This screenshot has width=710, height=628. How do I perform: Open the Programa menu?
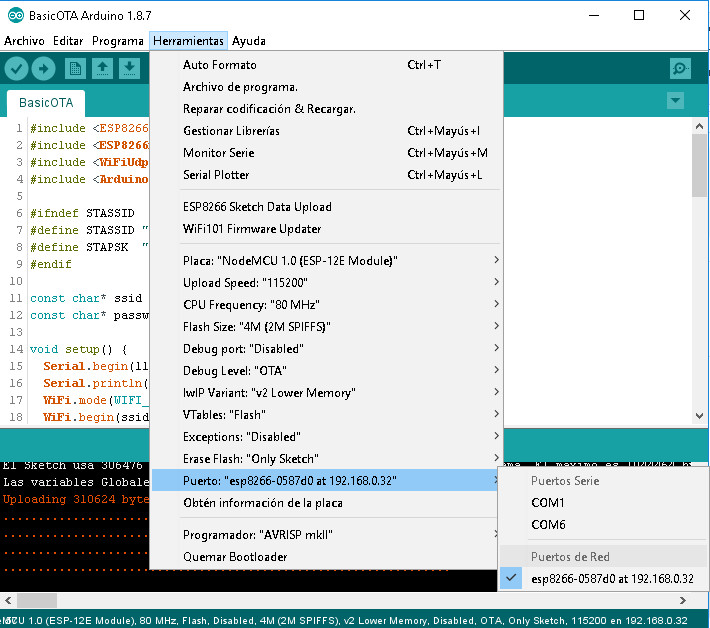118,41
